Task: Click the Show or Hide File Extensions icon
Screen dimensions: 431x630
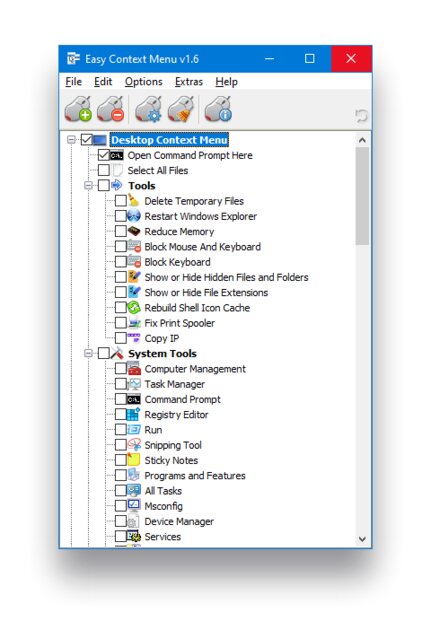Action: pyautogui.click(x=133, y=292)
